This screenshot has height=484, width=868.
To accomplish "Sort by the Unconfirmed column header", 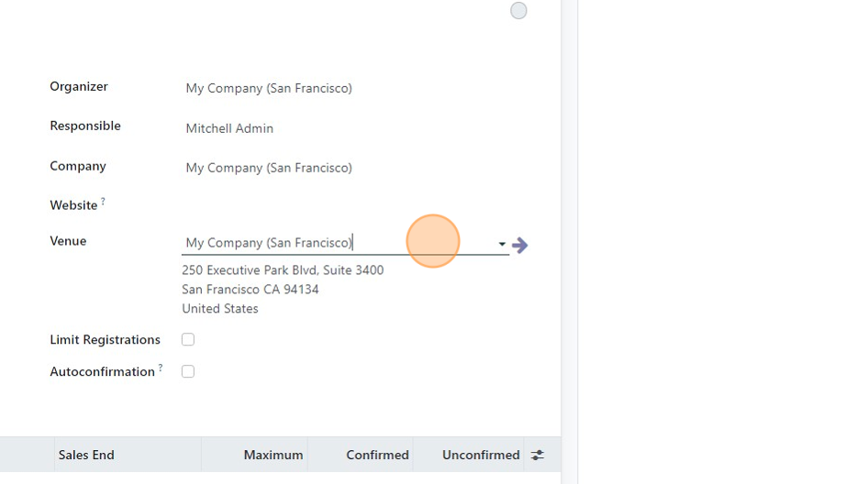I will point(481,455).
